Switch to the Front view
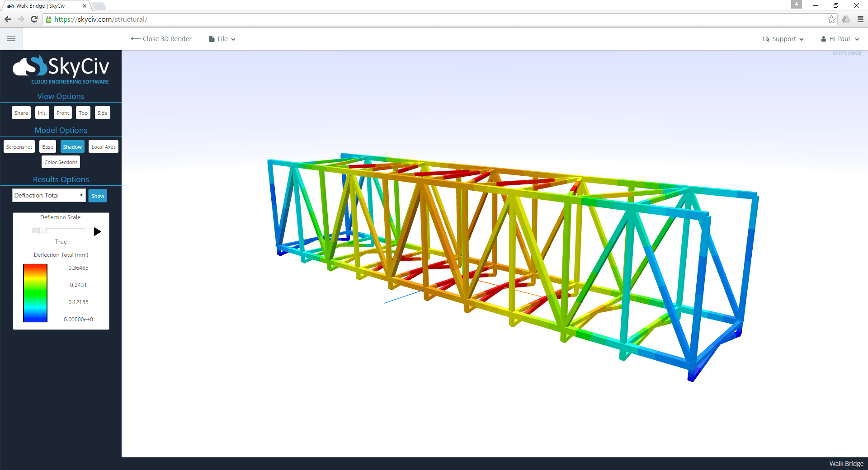Image resolution: width=868 pixels, height=470 pixels. click(62, 113)
